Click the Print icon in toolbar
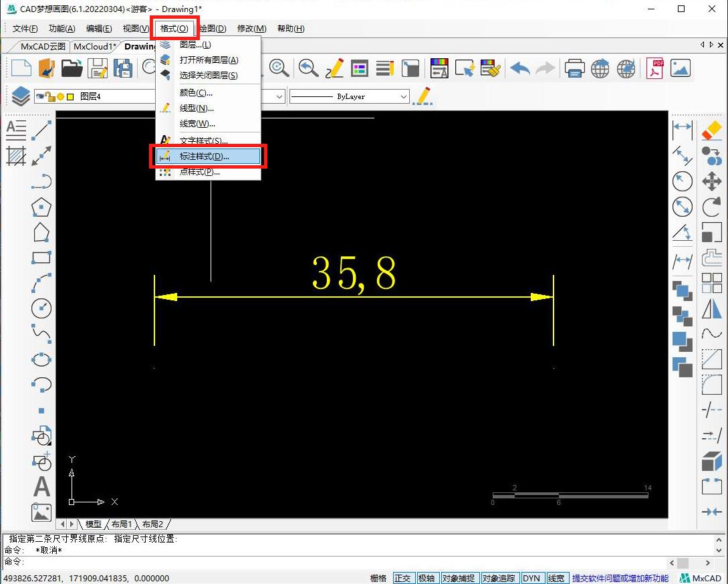Screen dimensions: 728x584 point(575,68)
